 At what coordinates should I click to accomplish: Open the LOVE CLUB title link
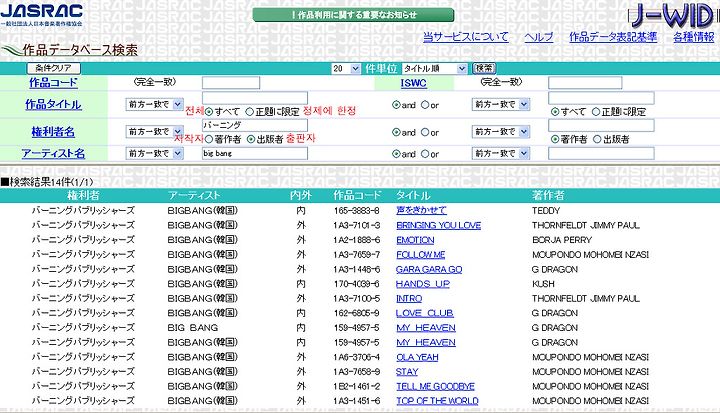(425, 313)
